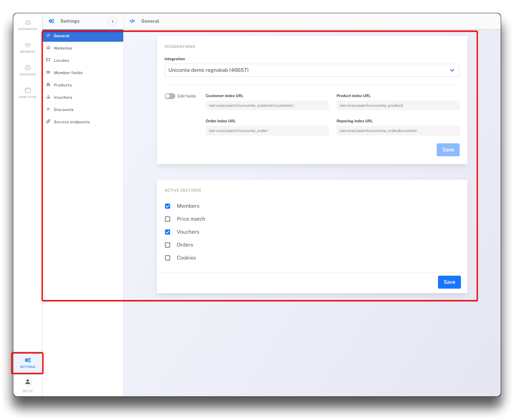Viewport: 514px width, 420px height.
Task: Open the Mette user profile icon
Action: point(28,382)
